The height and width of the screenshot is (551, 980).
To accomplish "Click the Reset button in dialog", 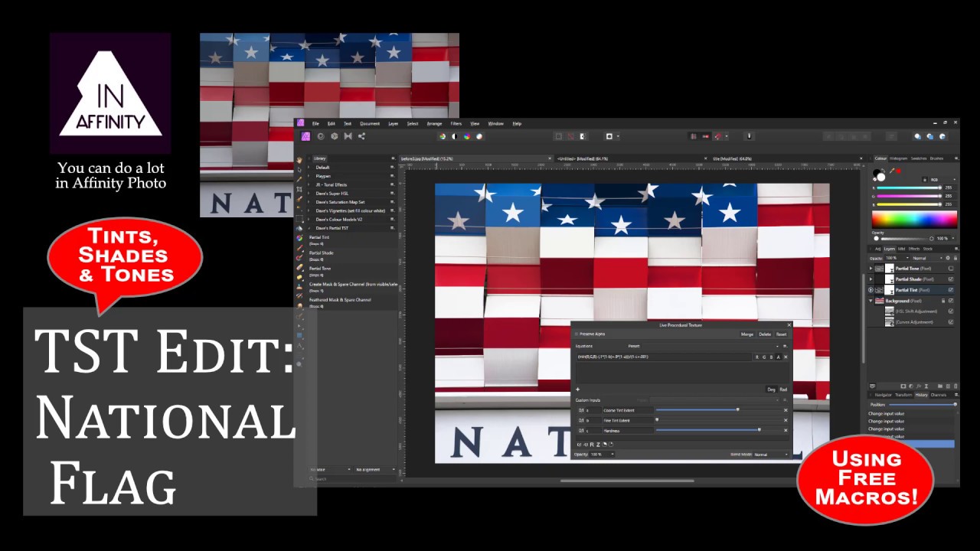I will (781, 334).
